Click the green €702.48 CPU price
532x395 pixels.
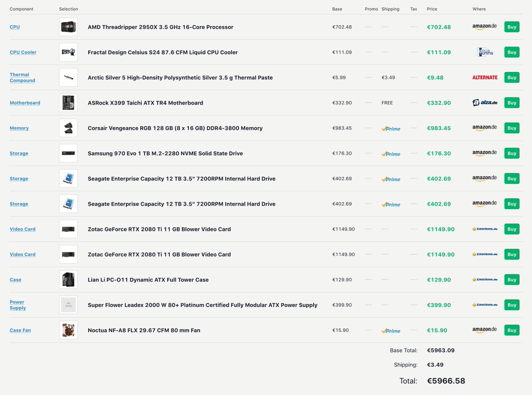(x=439, y=27)
